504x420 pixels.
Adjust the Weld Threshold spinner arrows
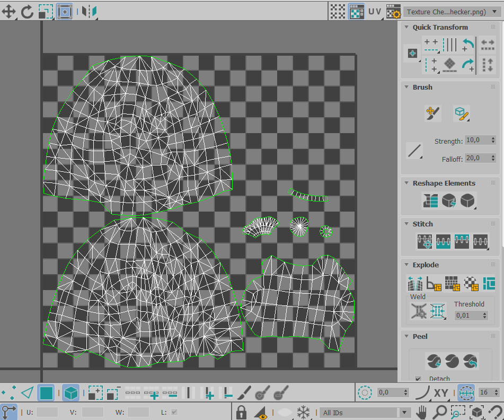(x=484, y=316)
